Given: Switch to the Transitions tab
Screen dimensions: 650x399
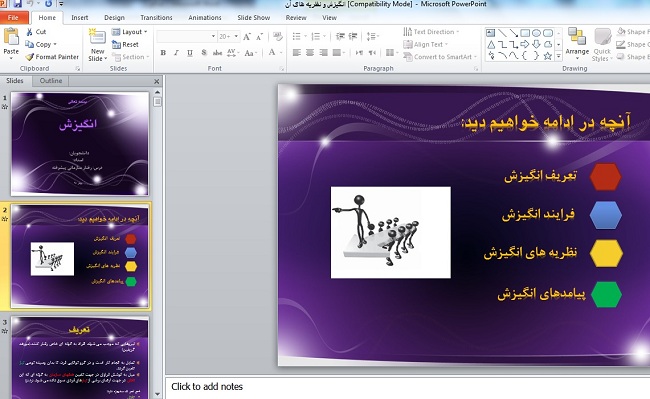Looking at the screenshot, I should click(156, 17).
